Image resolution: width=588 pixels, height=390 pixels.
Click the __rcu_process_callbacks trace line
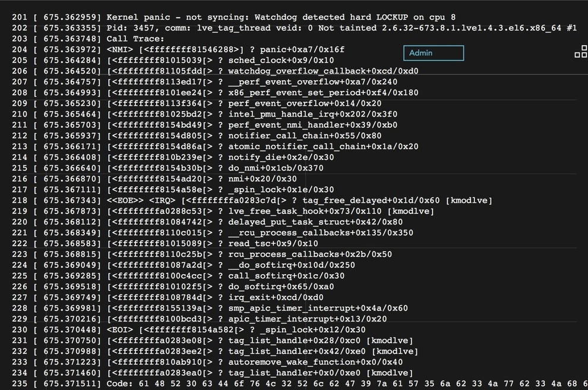tap(320, 232)
